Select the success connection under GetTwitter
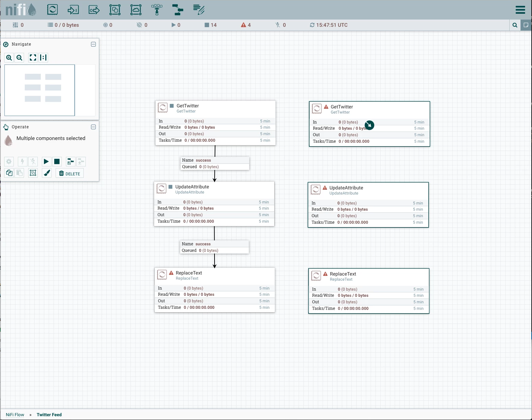The width and height of the screenshot is (532, 420). (x=215, y=163)
